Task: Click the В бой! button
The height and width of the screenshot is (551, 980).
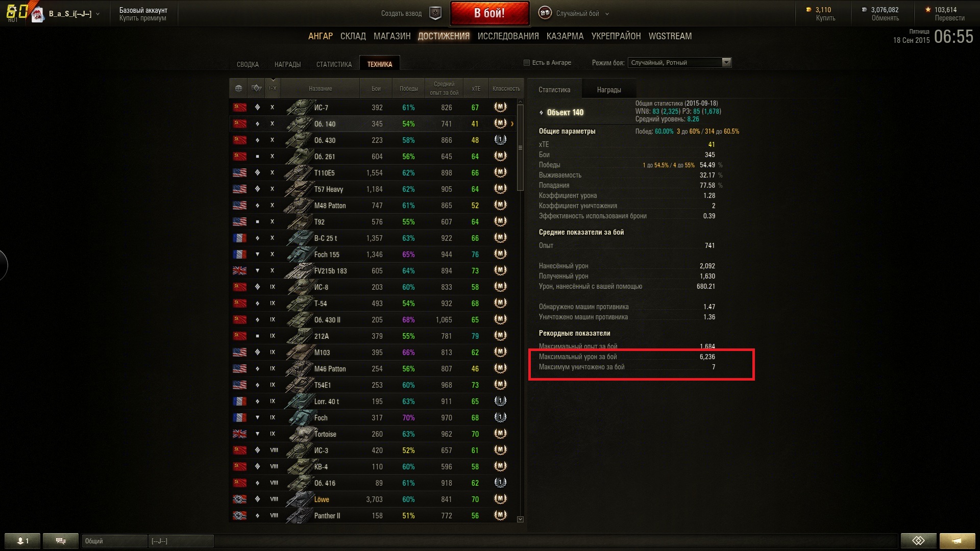Action: click(489, 13)
